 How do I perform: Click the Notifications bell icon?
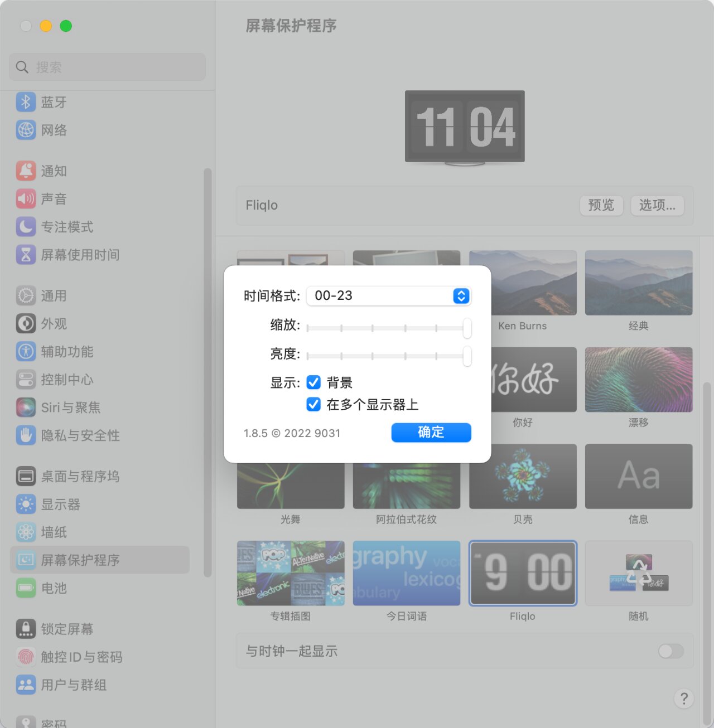(x=26, y=171)
